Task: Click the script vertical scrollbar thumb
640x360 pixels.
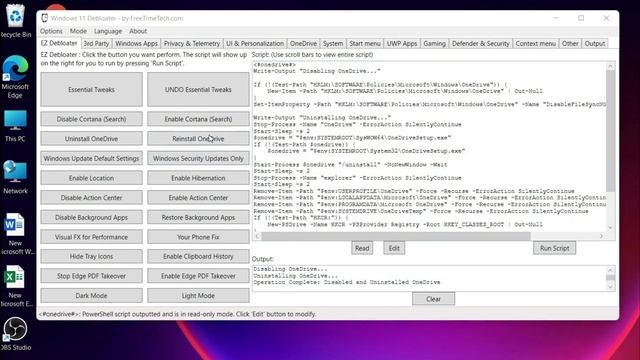Action: coord(610,131)
